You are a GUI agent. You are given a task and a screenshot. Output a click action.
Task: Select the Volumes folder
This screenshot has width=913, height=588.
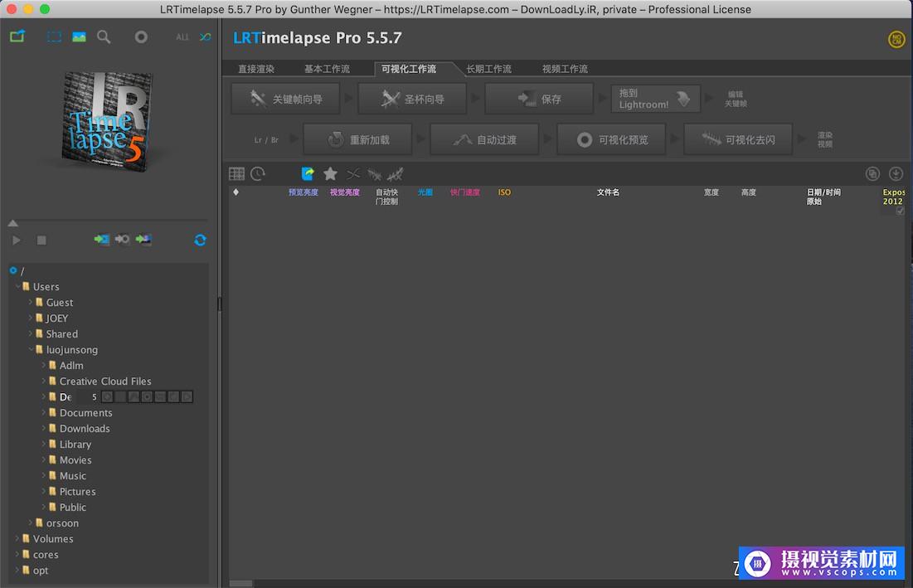click(53, 538)
